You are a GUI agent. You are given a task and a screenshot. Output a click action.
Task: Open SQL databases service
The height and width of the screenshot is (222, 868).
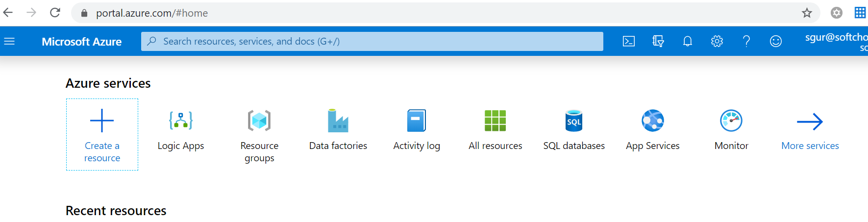(x=574, y=121)
